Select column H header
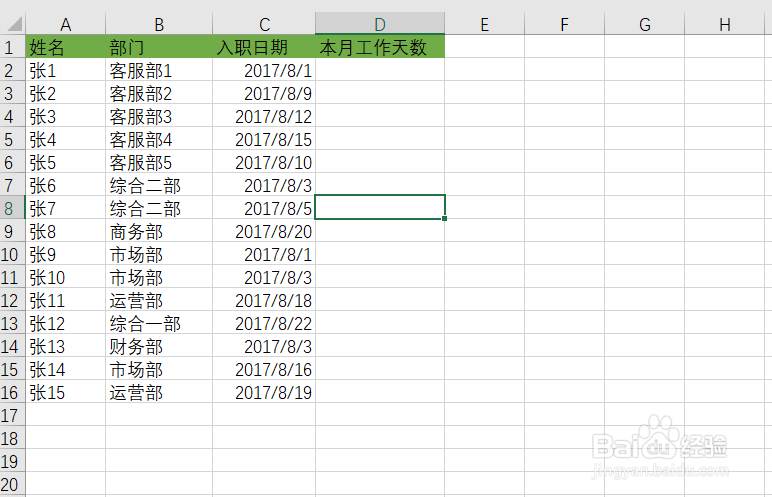 click(x=725, y=24)
